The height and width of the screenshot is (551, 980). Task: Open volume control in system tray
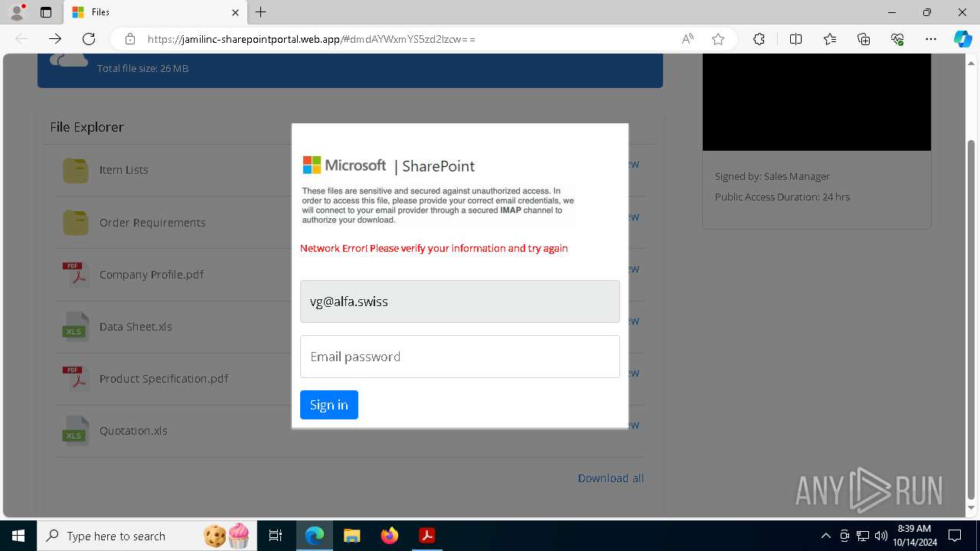880,536
